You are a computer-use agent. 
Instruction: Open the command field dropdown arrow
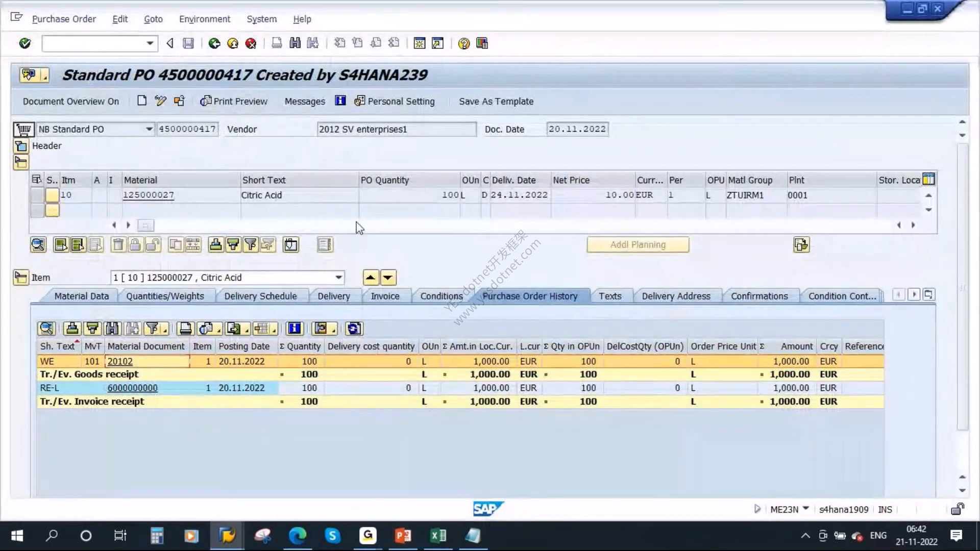point(150,43)
